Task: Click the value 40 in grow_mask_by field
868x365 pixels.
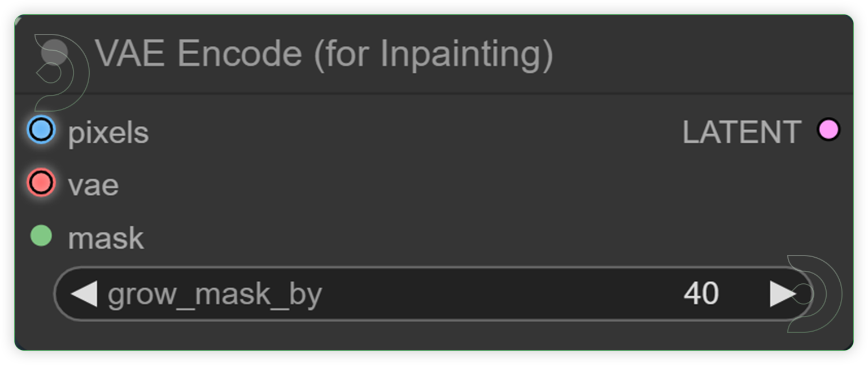Action: pyautogui.click(x=700, y=293)
